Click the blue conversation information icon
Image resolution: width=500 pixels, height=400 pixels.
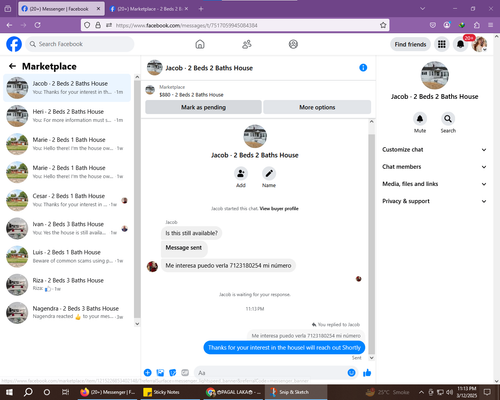(363, 68)
